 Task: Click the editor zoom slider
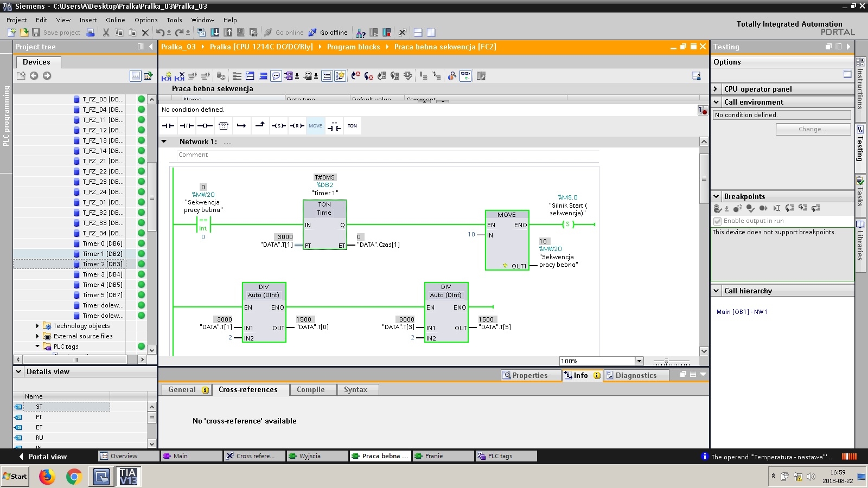pos(667,361)
